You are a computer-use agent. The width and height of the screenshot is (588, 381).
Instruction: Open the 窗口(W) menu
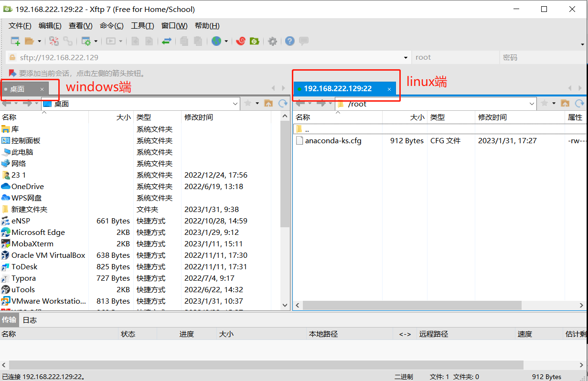point(174,26)
